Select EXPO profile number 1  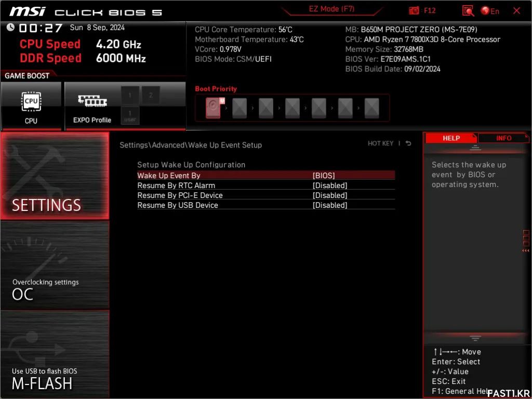pyautogui.click(x=130, y=95)
